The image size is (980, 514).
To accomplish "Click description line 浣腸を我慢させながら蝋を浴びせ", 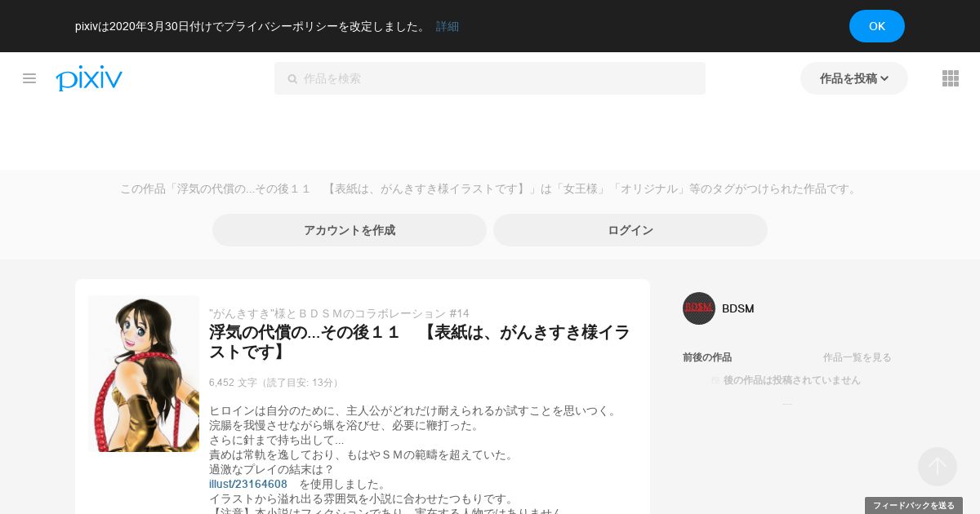I will pos(346,425).
